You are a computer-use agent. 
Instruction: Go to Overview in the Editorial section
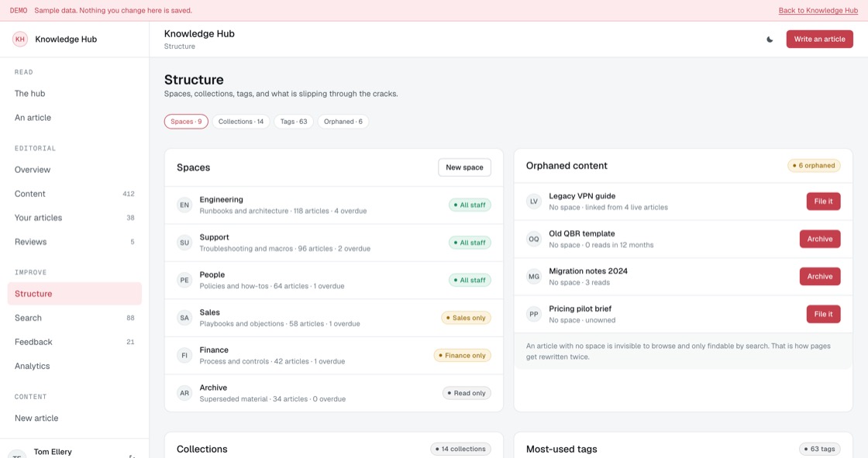[x=74, y=170]
